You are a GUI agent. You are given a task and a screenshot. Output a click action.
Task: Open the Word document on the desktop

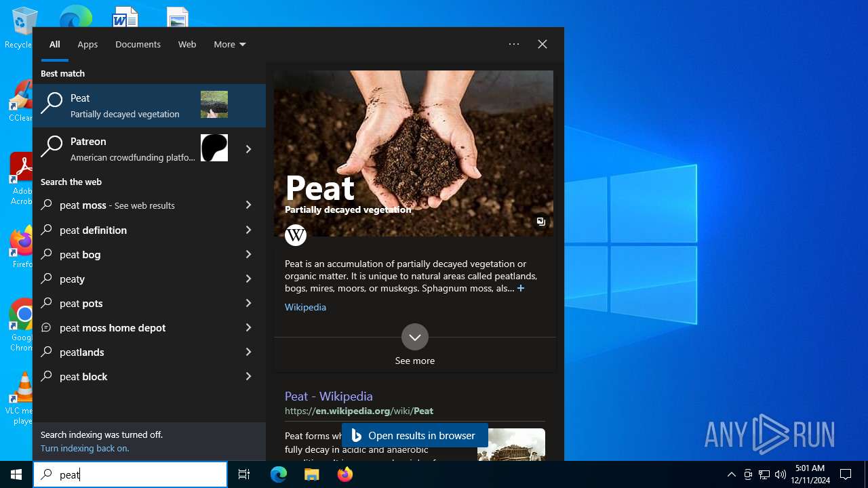click(125, 16)
